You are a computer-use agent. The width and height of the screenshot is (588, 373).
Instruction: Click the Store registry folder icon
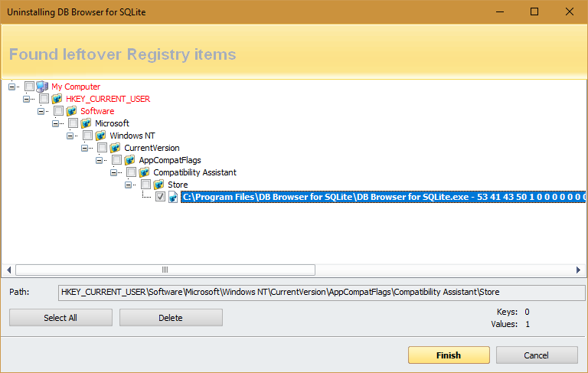pyautogui.click(x=159, y=185)
